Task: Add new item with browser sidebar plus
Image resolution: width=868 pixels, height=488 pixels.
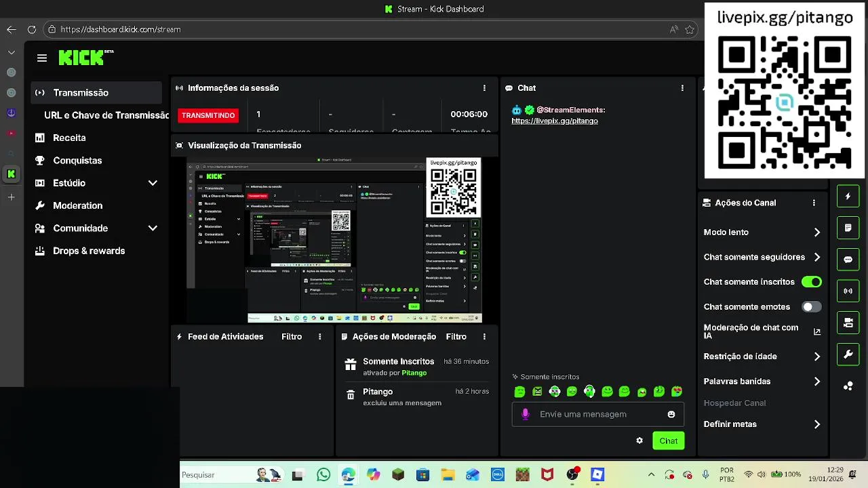Action: [x=11, y=197]
